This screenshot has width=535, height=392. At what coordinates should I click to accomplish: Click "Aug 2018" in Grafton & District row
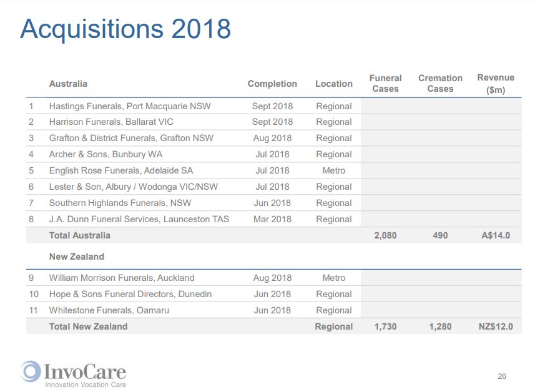272,138
